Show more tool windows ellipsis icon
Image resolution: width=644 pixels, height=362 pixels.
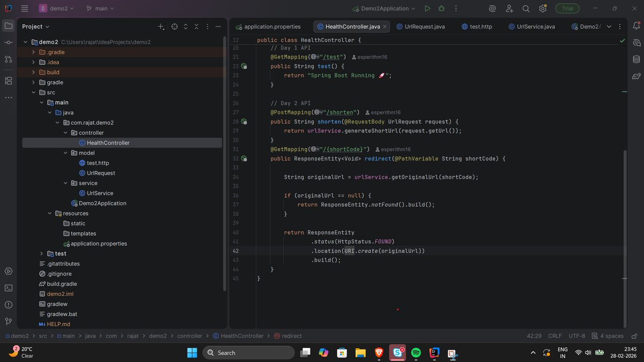click(8, 98)
